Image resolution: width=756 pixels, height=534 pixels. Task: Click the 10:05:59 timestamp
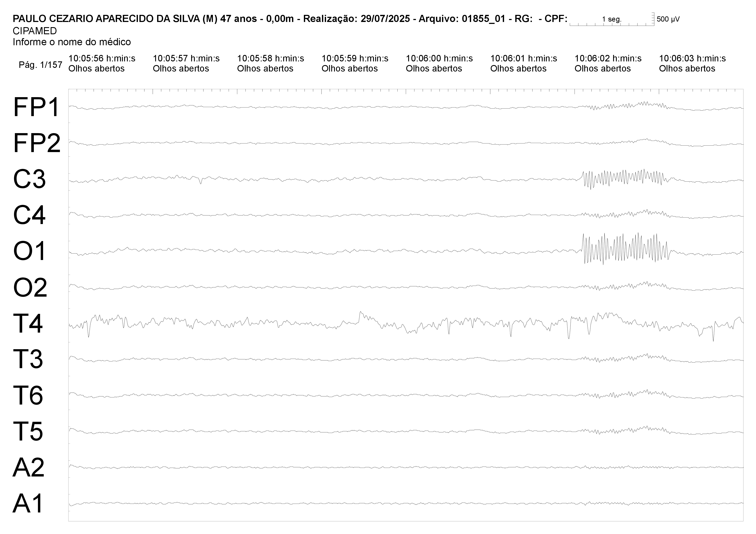point(355,59)
